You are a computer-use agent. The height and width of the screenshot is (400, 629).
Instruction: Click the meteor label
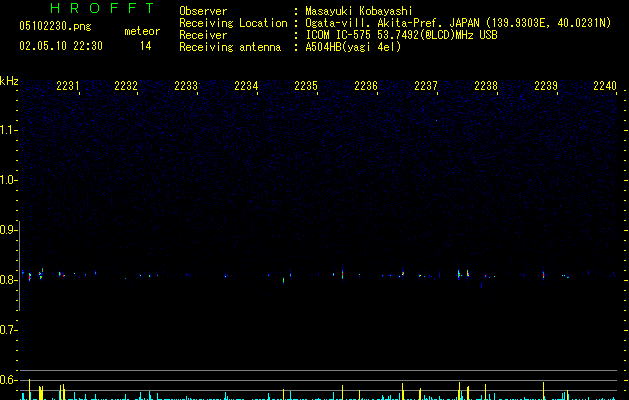142,31
